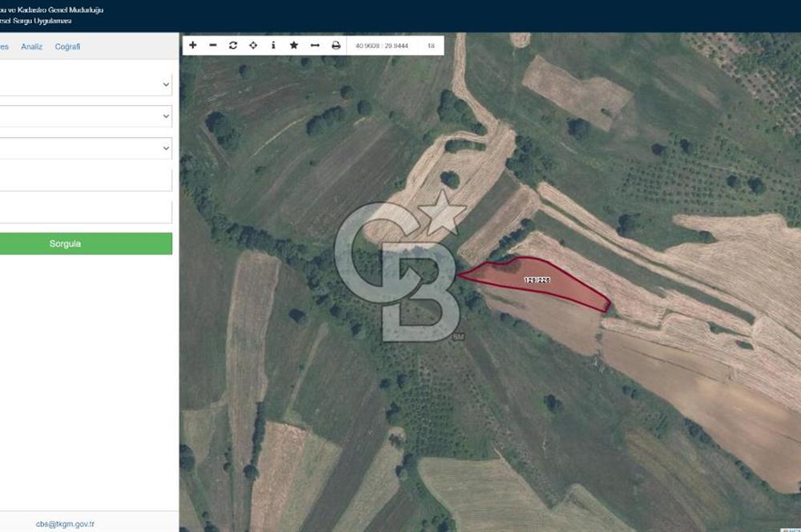Select the 128/226 parcel label
Viewport: 801px width, 532px height.
point(537,280)
